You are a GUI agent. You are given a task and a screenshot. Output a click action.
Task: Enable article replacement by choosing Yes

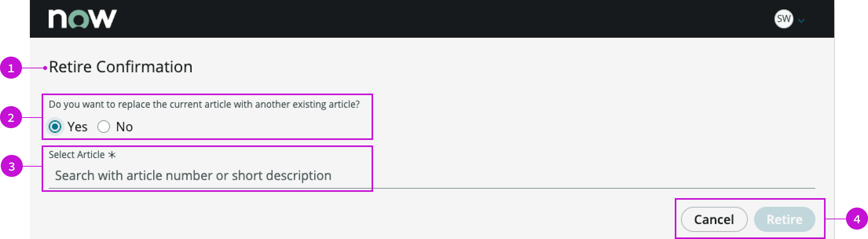coord(55,127)
